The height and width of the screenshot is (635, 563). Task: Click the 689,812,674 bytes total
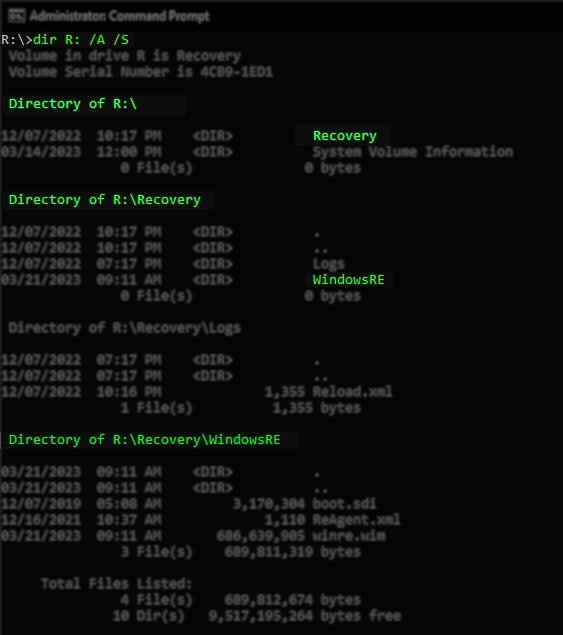292,600
